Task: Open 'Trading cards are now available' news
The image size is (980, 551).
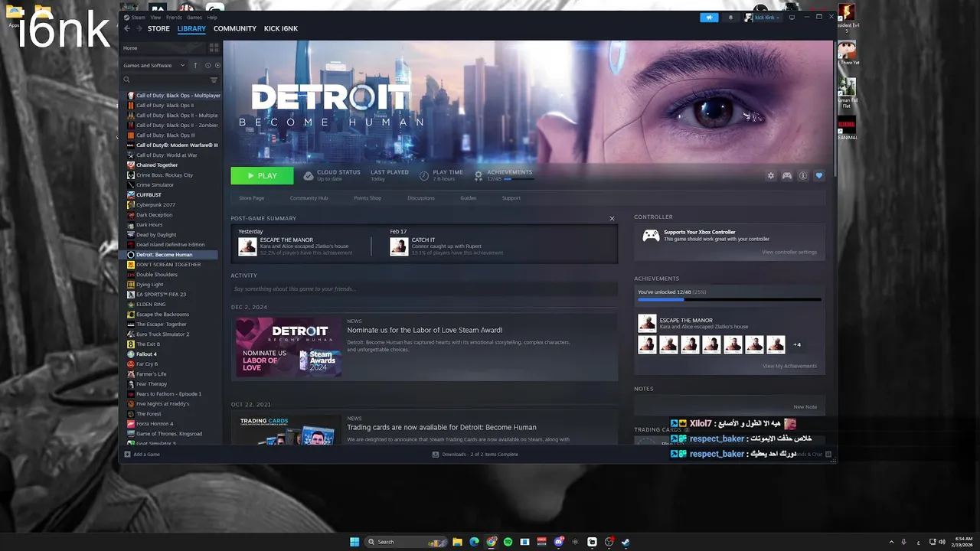Action: click(x=442, y=427)
